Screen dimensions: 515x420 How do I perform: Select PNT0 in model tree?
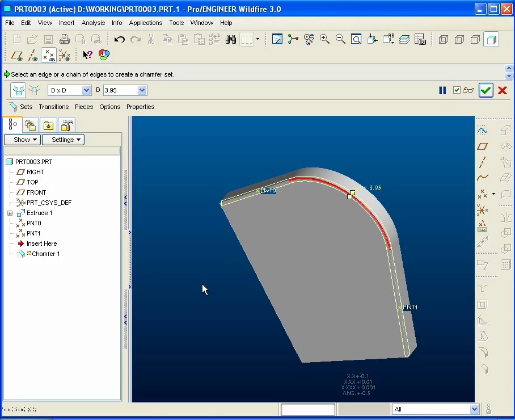click(x=34, y=223)
